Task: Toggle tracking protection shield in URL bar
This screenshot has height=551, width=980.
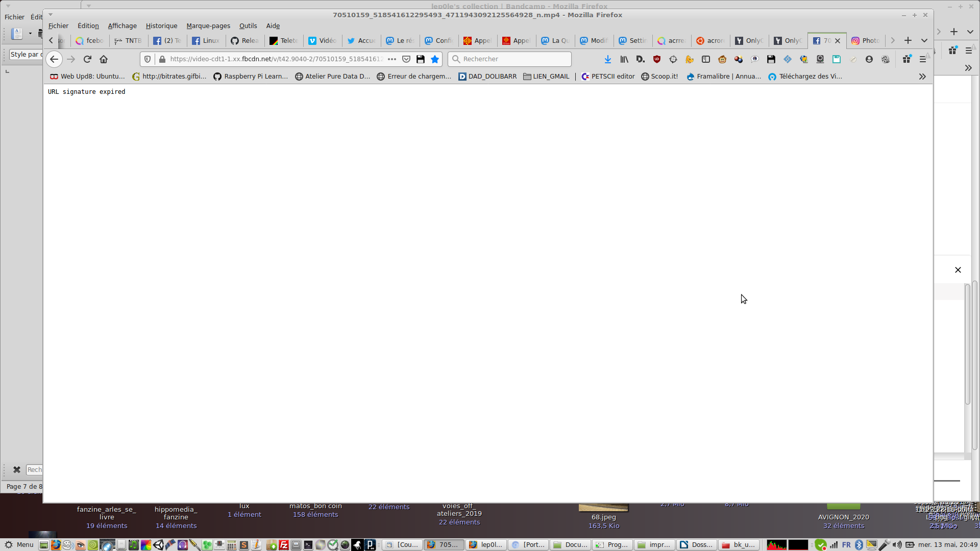Action: [148, 59]
